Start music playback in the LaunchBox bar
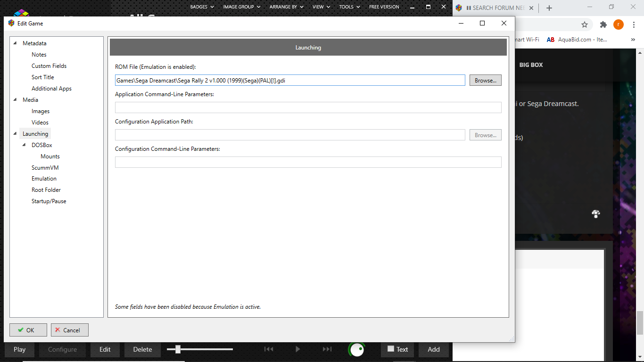This screenshot has width=644, height=362. click(x=297, y=349)
